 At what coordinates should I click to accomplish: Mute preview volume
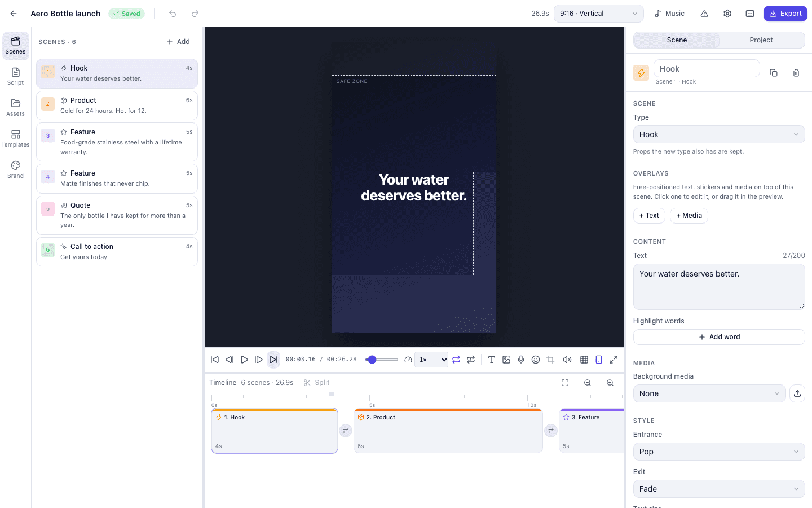567,360
